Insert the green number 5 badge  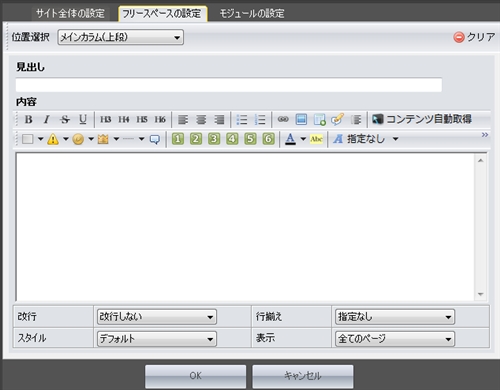point(250,139)
